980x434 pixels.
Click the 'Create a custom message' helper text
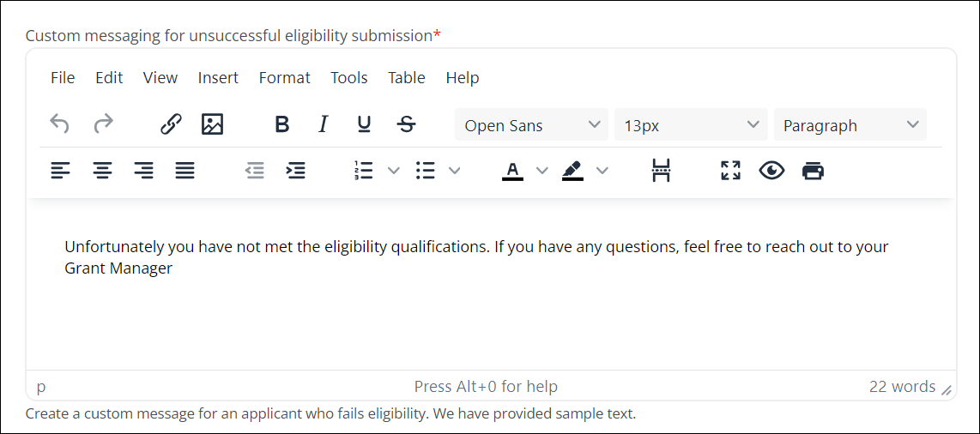point(330,413)
